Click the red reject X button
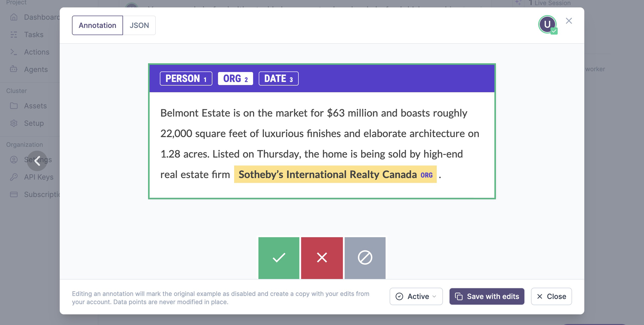 pos(322,258)
